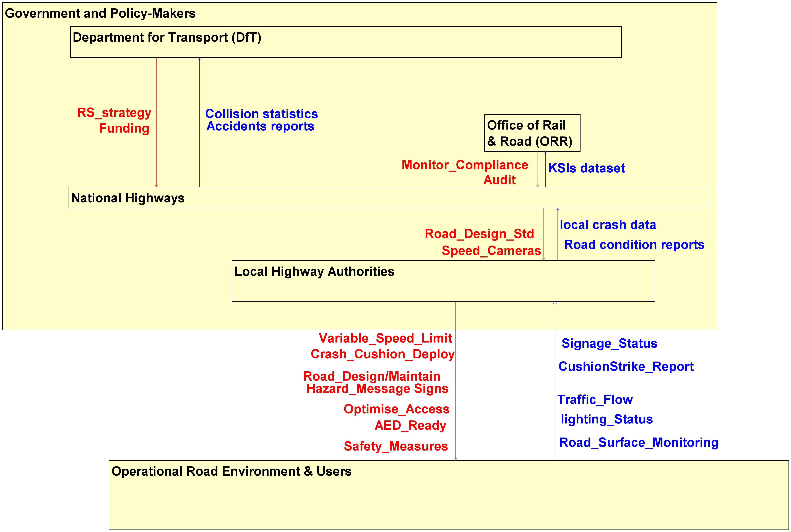
Task: Click the CushionStrike_Report label
Action: (x=626, y=366)
